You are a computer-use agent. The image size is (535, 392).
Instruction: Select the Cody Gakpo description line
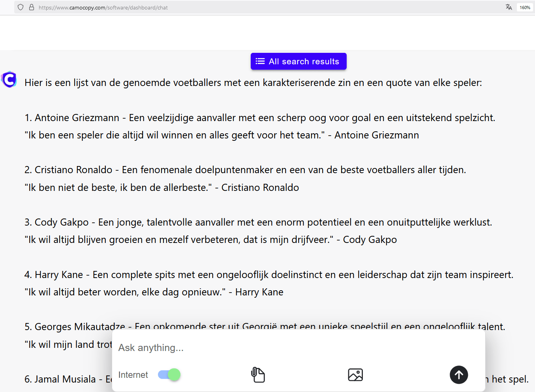258,222
